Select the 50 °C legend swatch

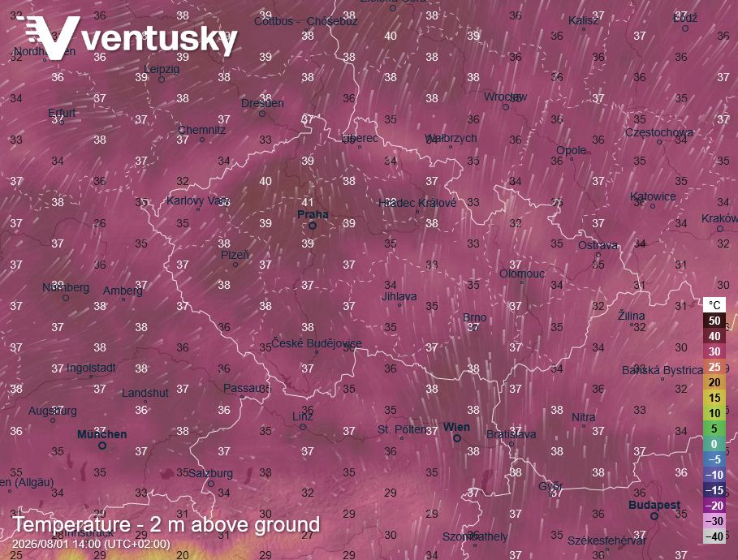click(x=714, y=321)
